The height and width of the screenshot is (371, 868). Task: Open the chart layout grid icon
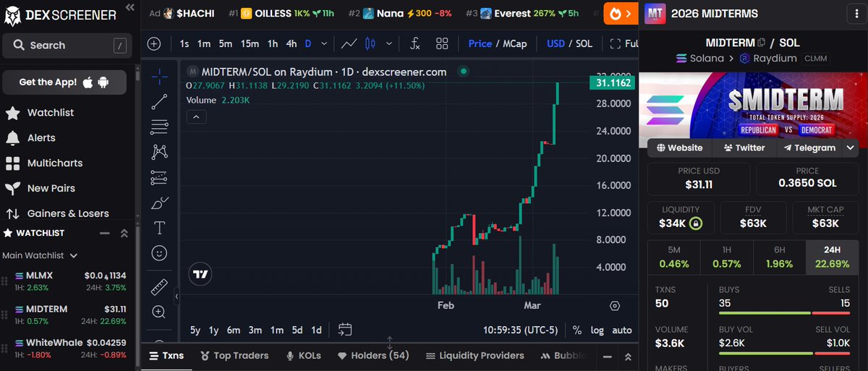tap(442, 43)
